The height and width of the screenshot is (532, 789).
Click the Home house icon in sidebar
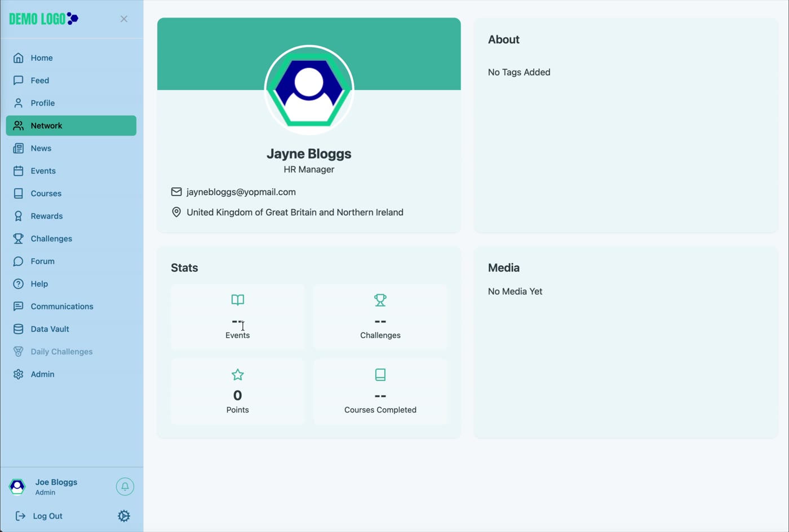click(x=19, y=58)
